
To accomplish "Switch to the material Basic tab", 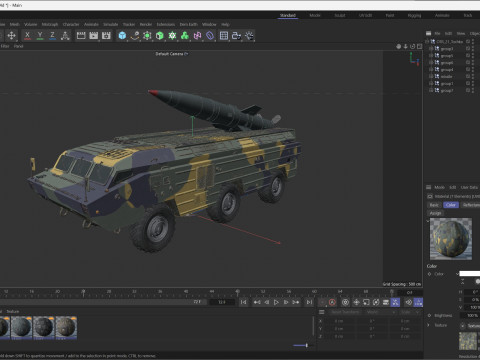I will (434, 205).
